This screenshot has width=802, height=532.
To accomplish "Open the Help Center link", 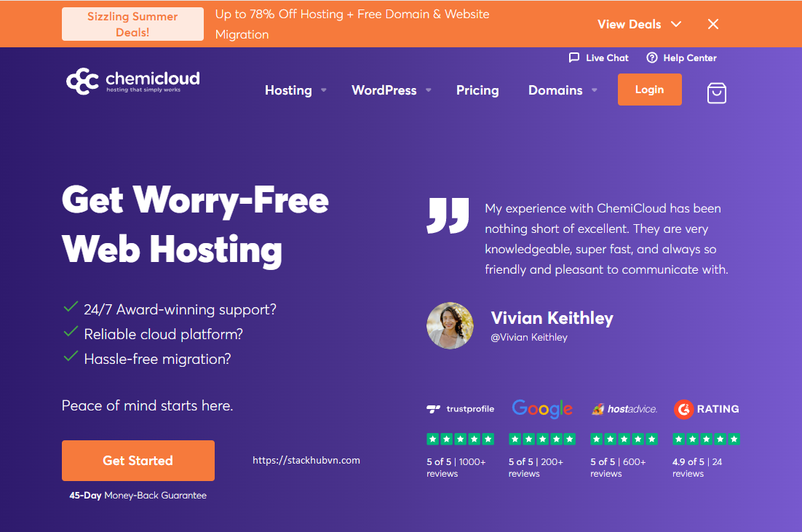I will pos(690,57).
